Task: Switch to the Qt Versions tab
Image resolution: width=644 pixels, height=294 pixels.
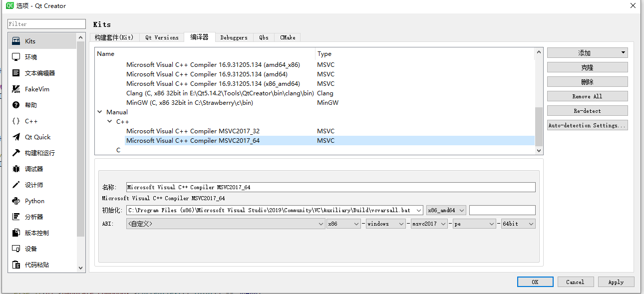Action: coord(162,37)
